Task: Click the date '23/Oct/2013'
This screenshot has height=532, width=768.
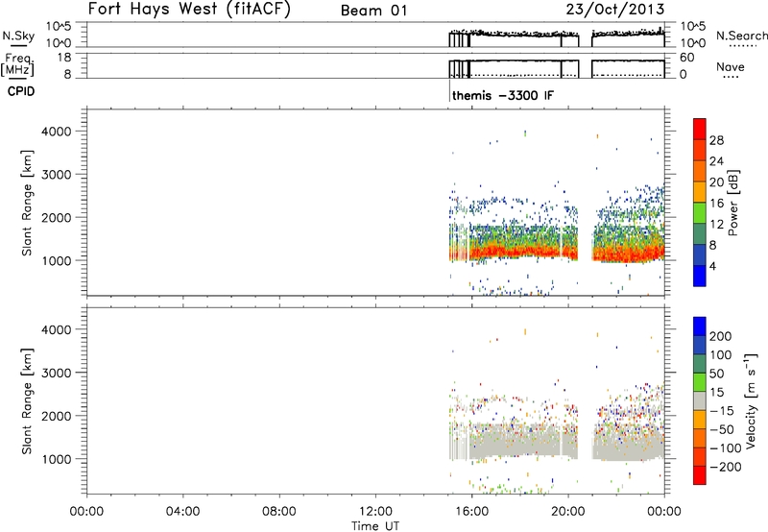Action: coord(615,10)
